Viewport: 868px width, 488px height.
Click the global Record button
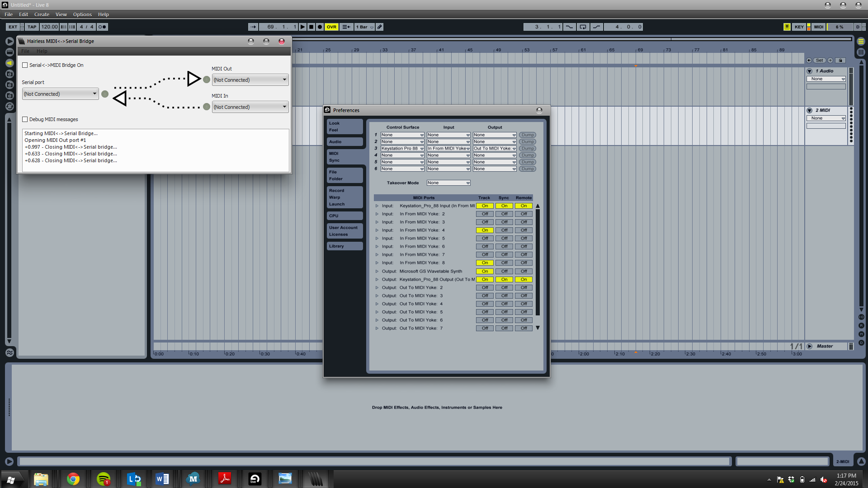(320, 27)
